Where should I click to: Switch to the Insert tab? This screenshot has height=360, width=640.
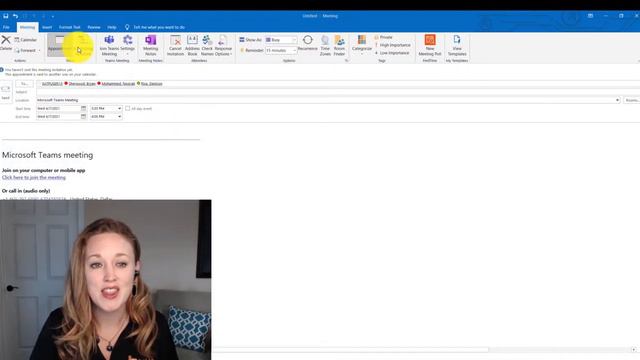coord(47,27)
